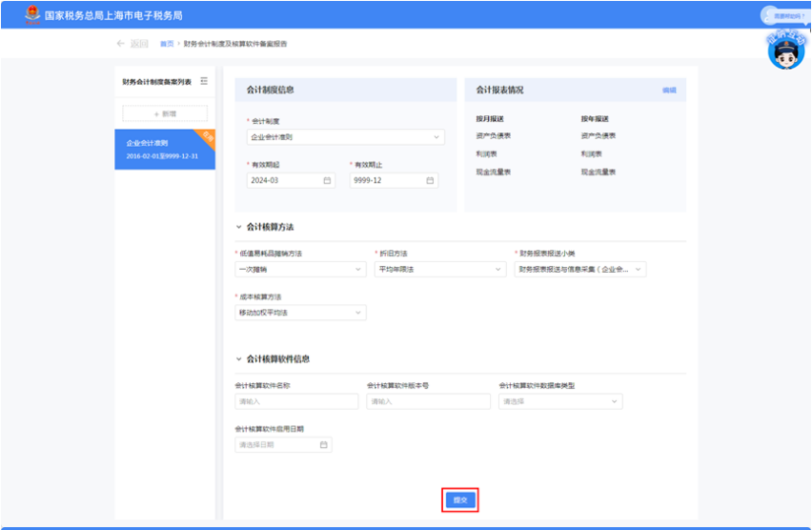Image resolution: width=812 pixels, height=530 pixels.
Task: Collapse the 会计核算方法 section
Action: (238, 227)
